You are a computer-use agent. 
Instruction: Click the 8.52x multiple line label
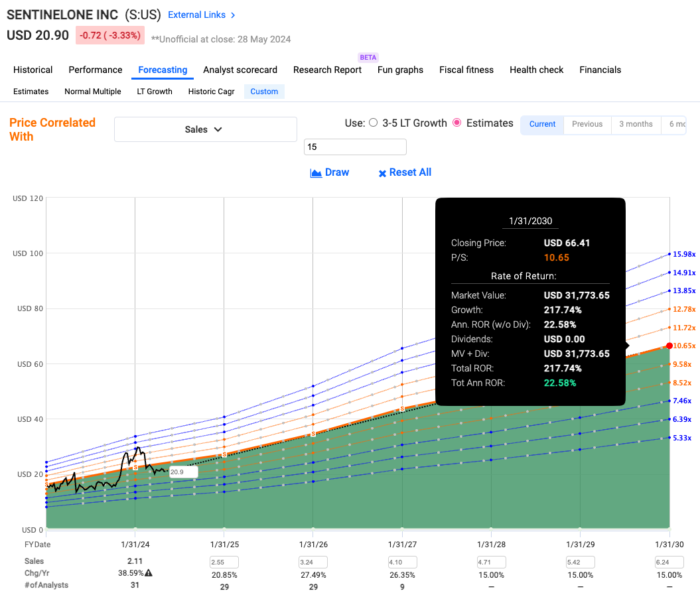pos(682,383)
